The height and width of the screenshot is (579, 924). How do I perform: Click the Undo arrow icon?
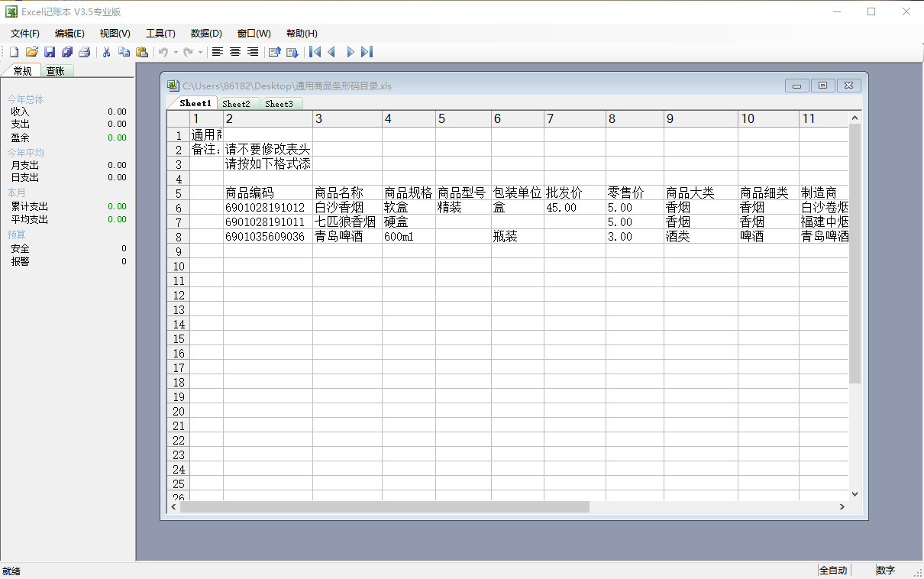(163, 52)
